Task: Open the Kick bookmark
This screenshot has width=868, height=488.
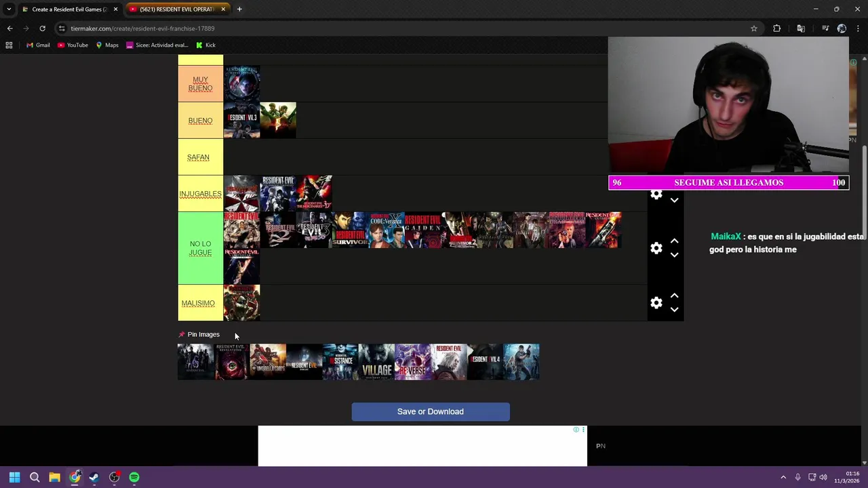Action: point(205,45)
